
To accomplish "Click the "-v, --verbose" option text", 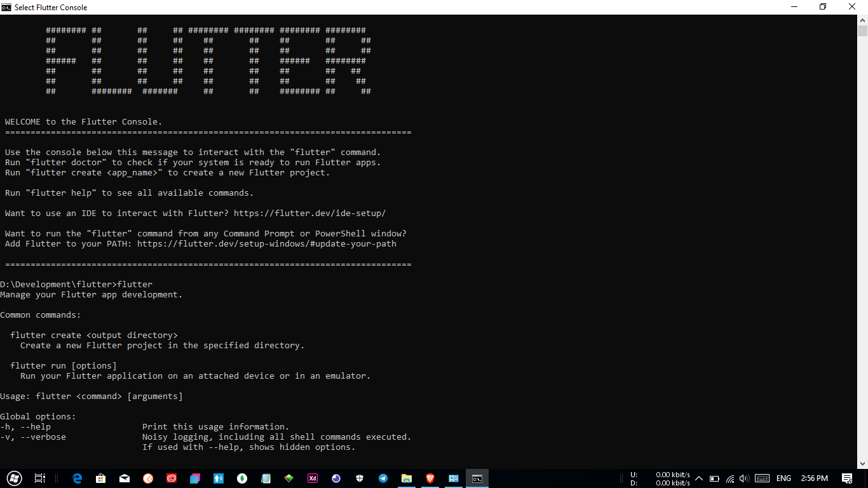I will (x=33, y=437).
